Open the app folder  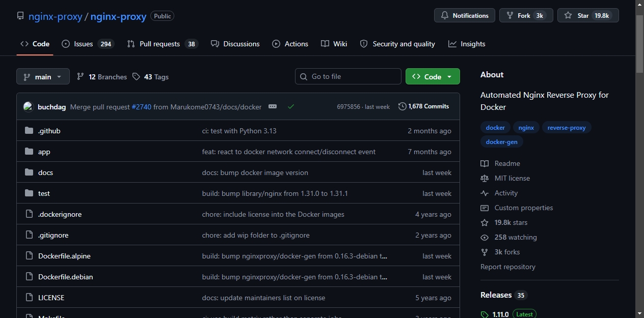click(44, 152)
